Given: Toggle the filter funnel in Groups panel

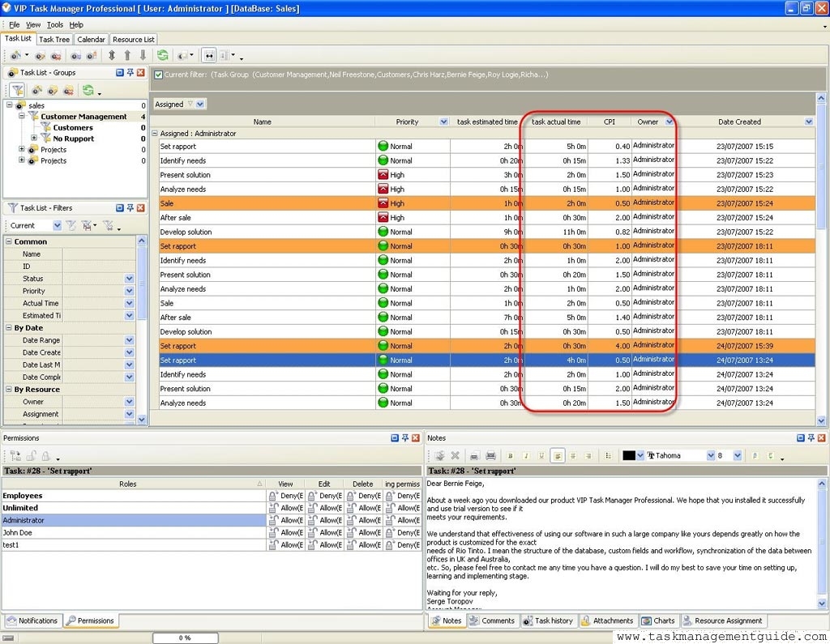Looking at the screenshot, I should pyautogui.click(x=18, y=90).
